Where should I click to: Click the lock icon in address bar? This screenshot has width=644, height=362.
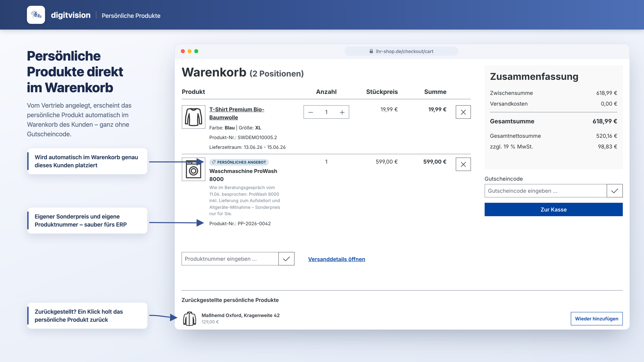point(371,51)
